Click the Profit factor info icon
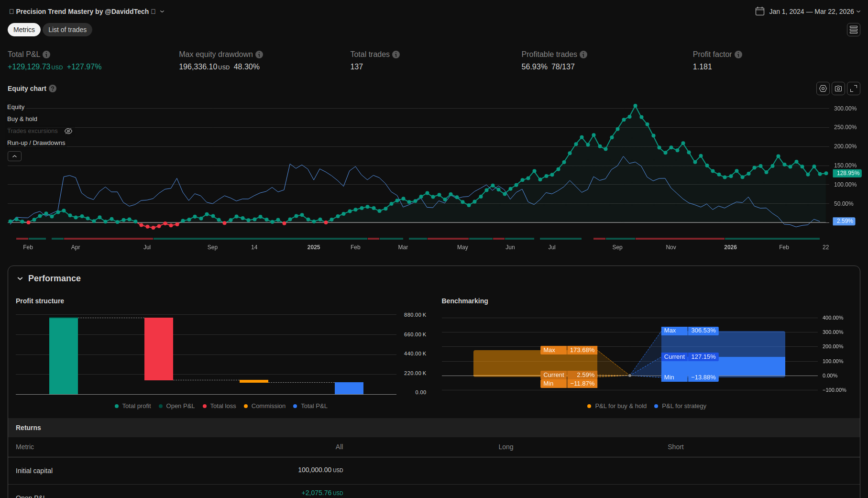 click(x=738, y=55)
